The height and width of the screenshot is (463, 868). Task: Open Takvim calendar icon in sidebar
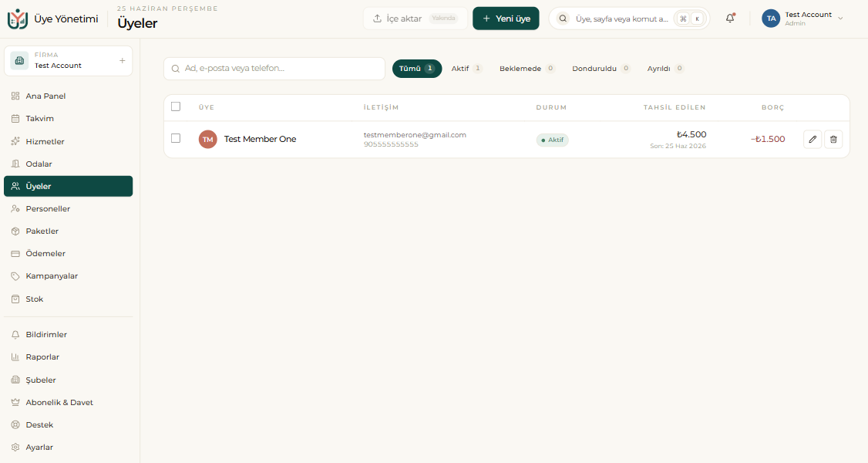pos(15,119)
